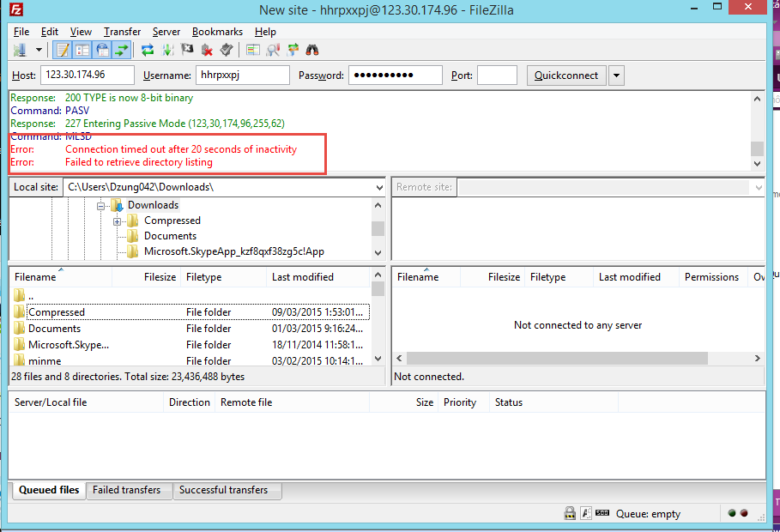Open the Remote site path dropdown
This screenshot has height=532, width=780.
tap(759, 188)
